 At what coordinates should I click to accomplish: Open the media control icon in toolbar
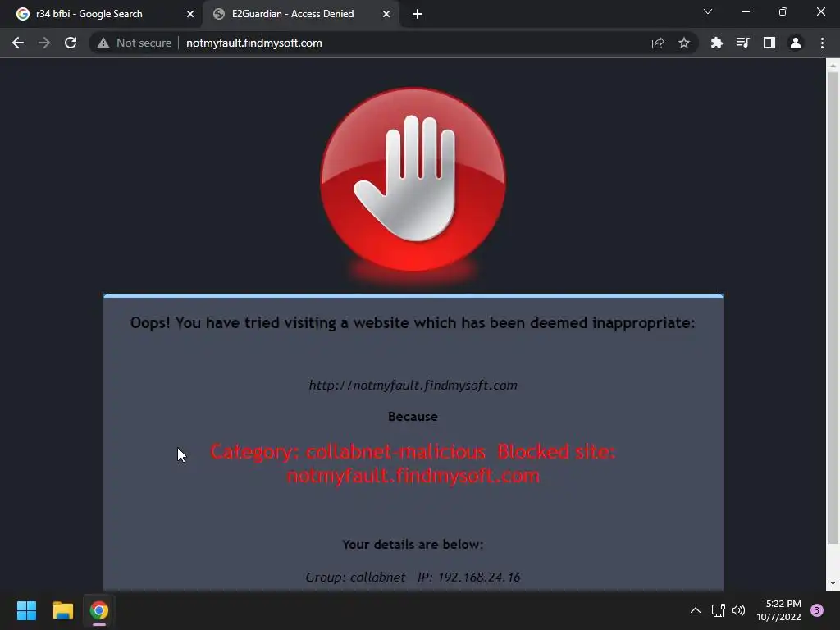(742, 43)
